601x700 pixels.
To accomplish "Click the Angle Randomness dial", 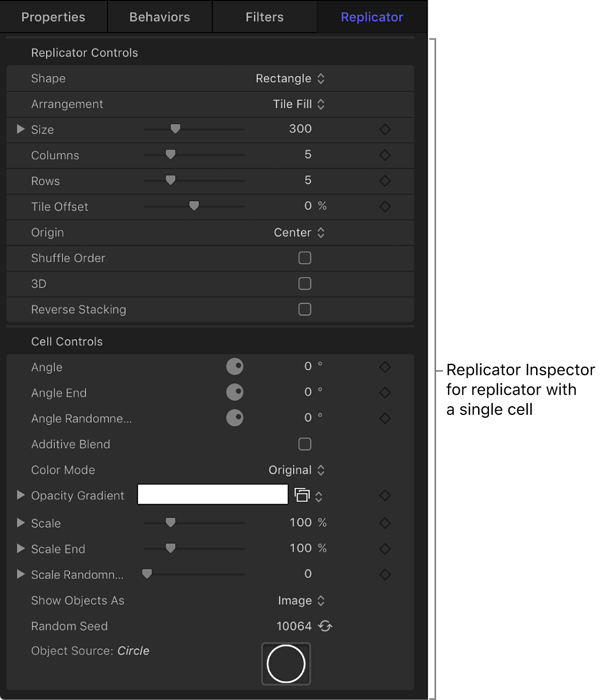I will tap(235, 418).
